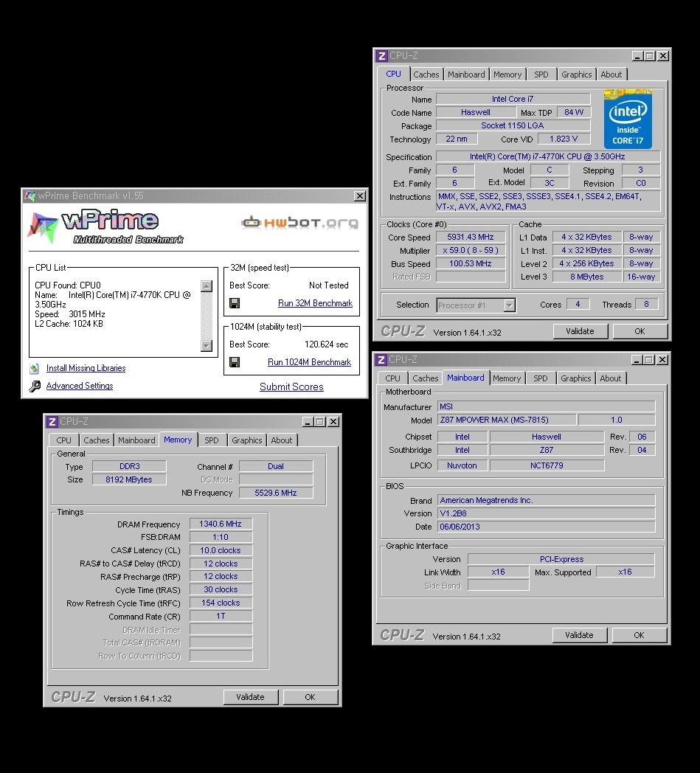Click Validate in the Memory CPU-Z window

coord(250,697)
